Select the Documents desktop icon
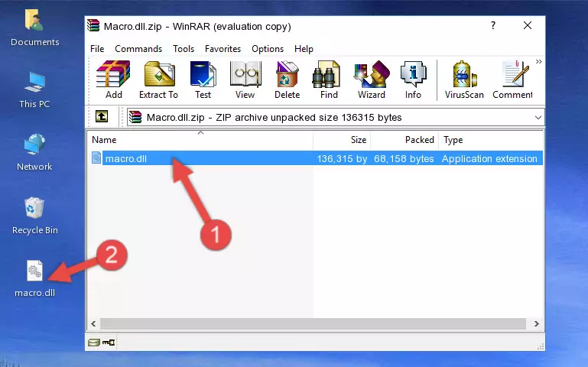The width and height of the screenshot is (588, 367). pyautogui.click(x=34, y=28)
